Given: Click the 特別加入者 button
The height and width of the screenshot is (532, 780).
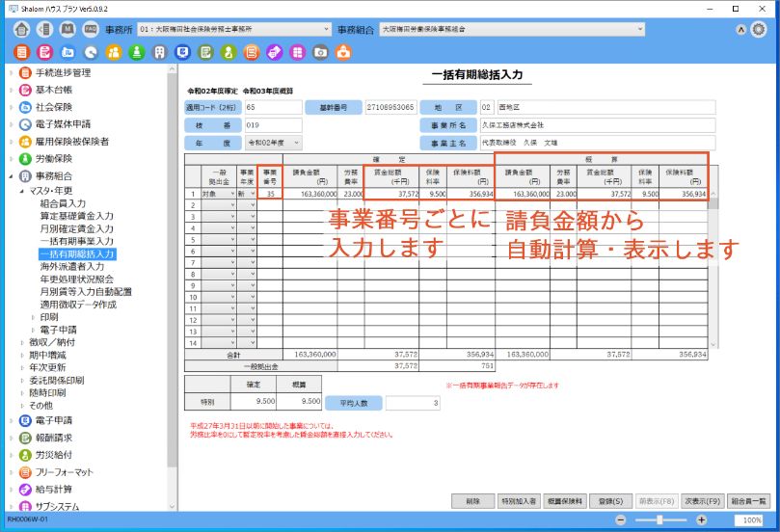Looking at the screenshot, I should click(x=519, y=501).
